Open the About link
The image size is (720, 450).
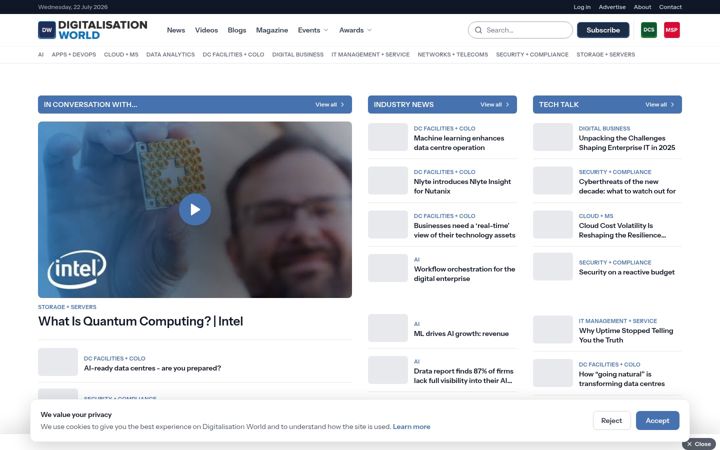tap(642, 7)
